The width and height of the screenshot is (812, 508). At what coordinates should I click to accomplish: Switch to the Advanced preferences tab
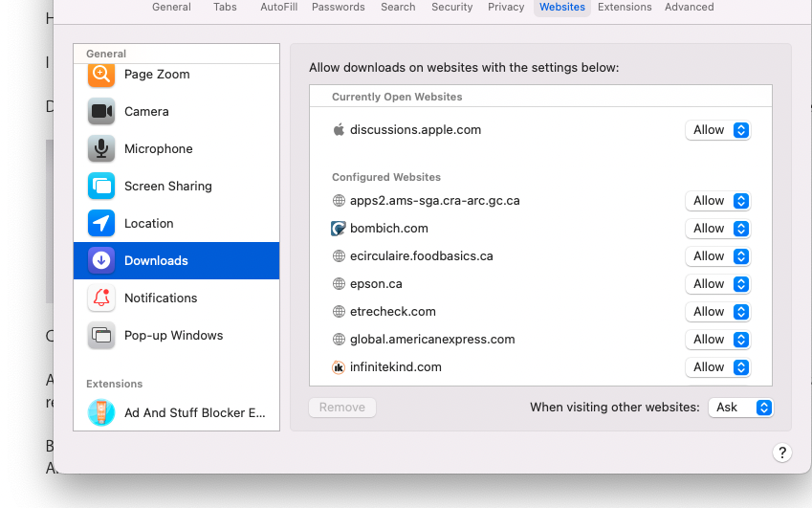(690, 7)
